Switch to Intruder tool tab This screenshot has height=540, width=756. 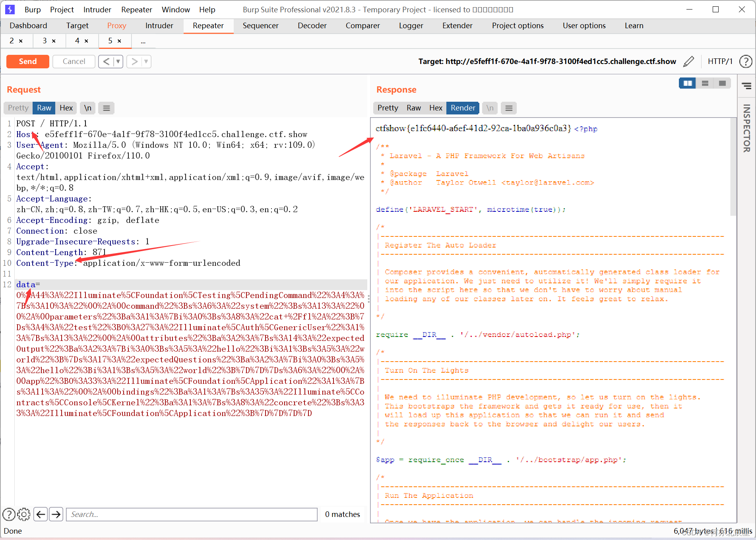tap(159, 25)
